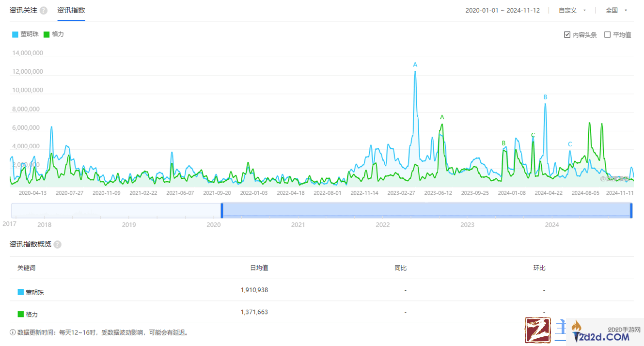Select the daily average value 1,371,663
The height and width of the screenshot is (346, 644).
[x=254, y=312]
